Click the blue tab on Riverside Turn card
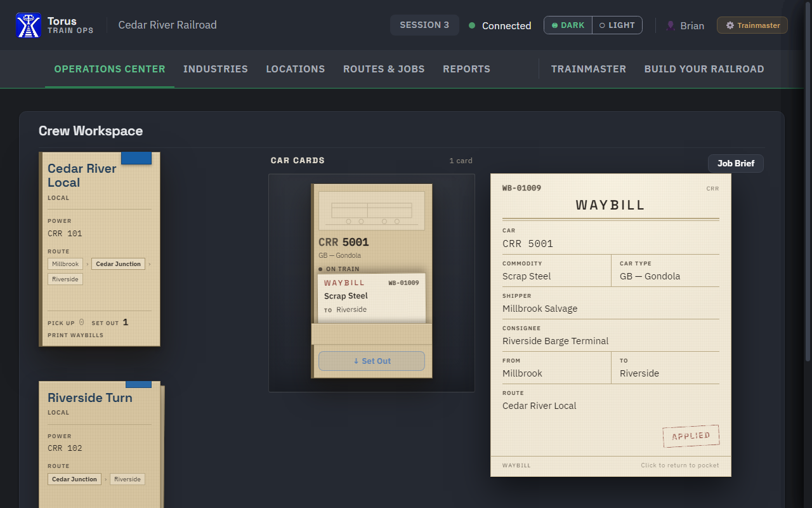 pos(138,384)
